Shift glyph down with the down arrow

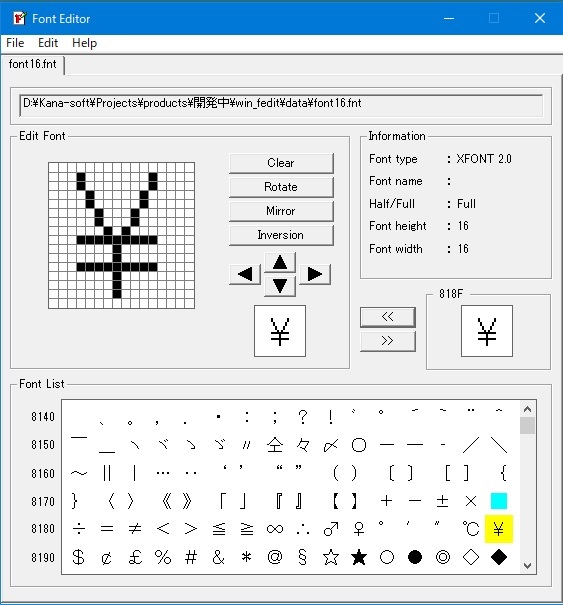(x=280, y=286)
